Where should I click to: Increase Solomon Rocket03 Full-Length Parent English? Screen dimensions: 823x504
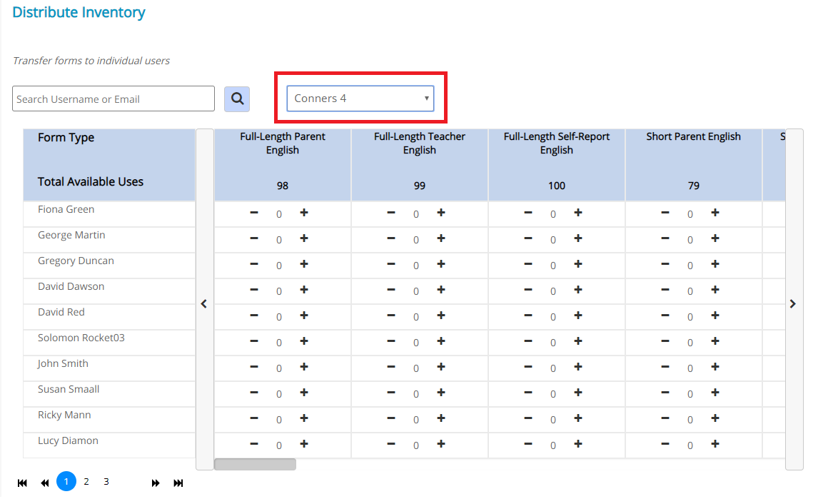coord(304,341)
